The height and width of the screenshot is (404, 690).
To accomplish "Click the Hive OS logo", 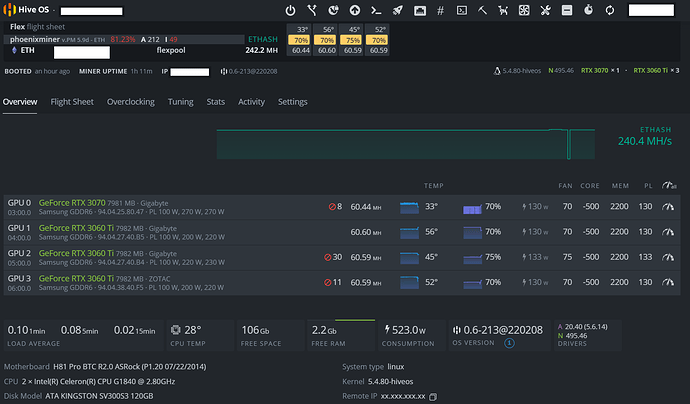I will 26,10.
